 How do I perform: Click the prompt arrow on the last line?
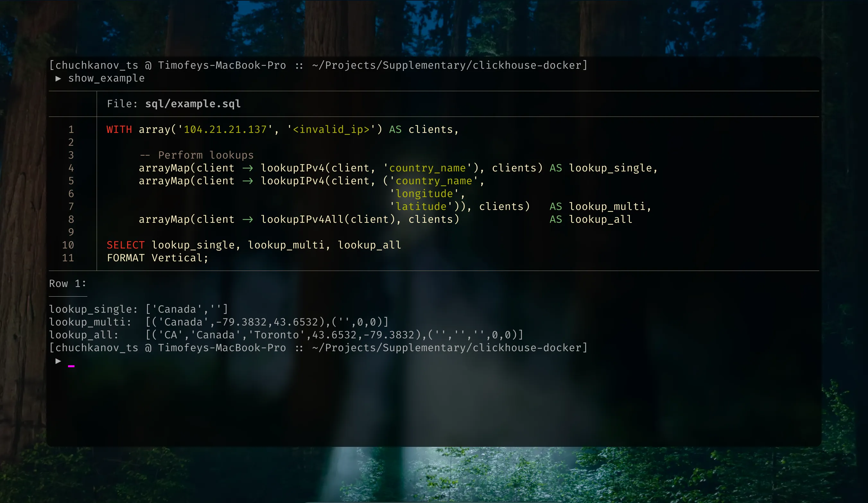click(x=58, y=361)
